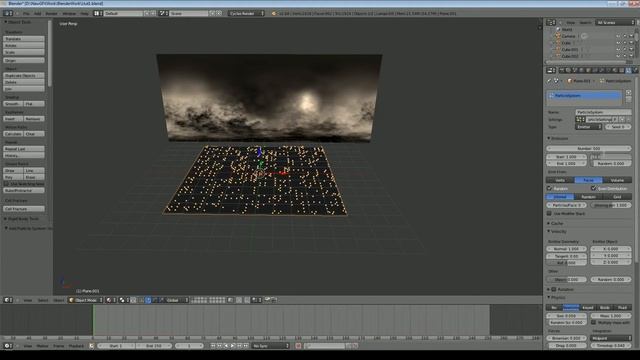
Task: Browse particle settings datablock icon
Action: pyautogui.click(x=580, y=120)
